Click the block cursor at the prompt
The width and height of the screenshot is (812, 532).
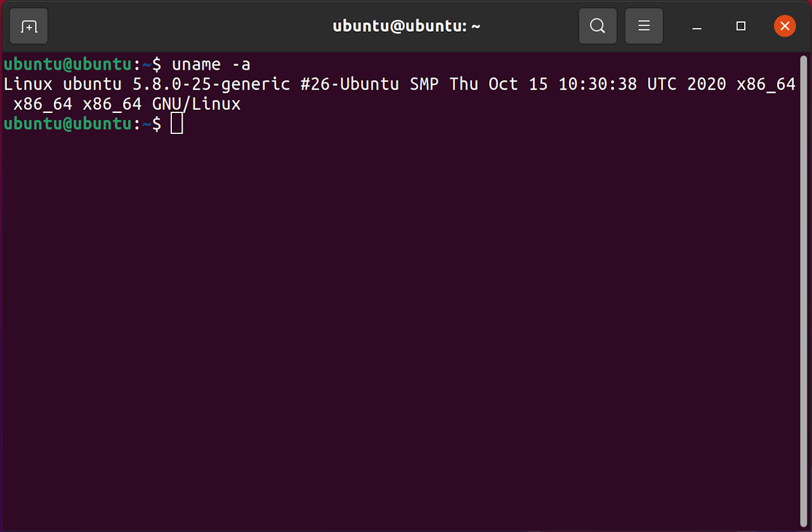(177, 124)
